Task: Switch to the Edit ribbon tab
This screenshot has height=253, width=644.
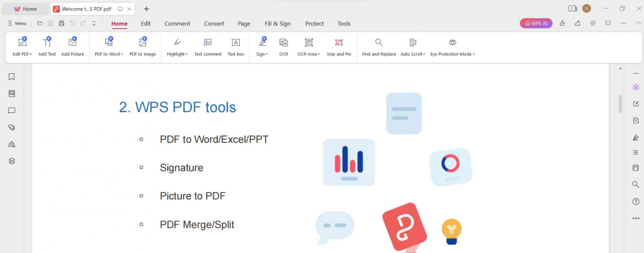Action: tap(146, 24)
